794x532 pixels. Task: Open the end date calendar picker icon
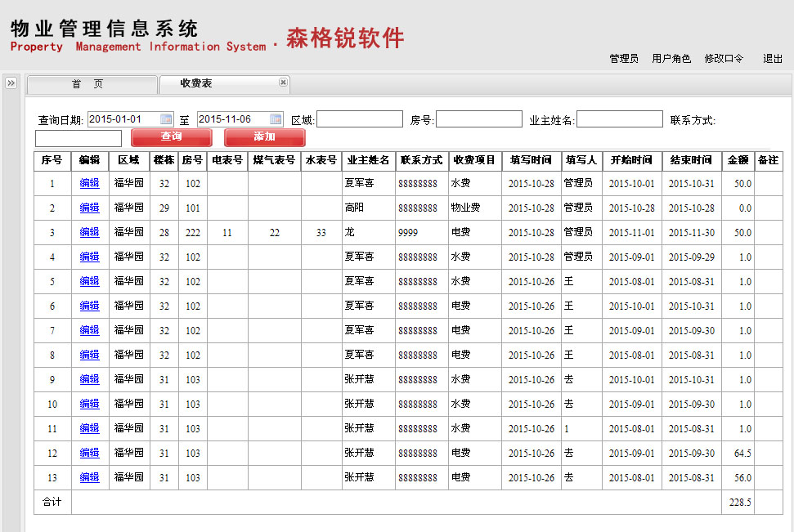click(x=276, y=119)
